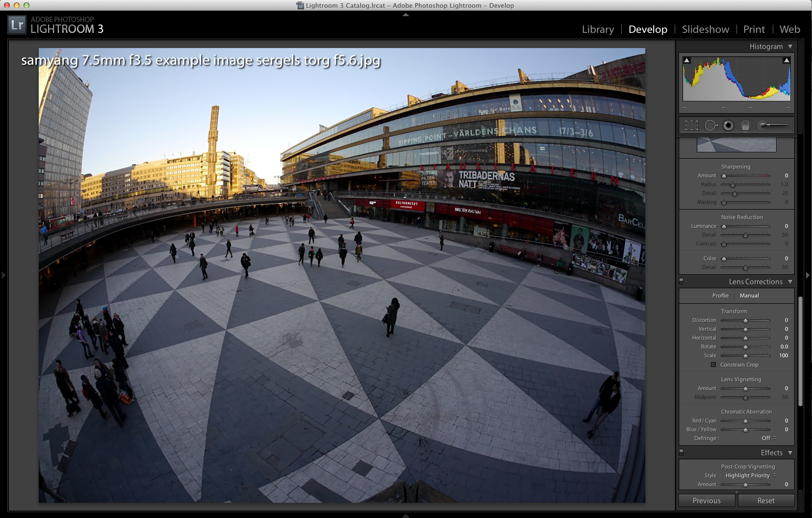Toggle highlight clipping indicator in histogram
This screenshot has width=812, height=518.
click(787, 60)
